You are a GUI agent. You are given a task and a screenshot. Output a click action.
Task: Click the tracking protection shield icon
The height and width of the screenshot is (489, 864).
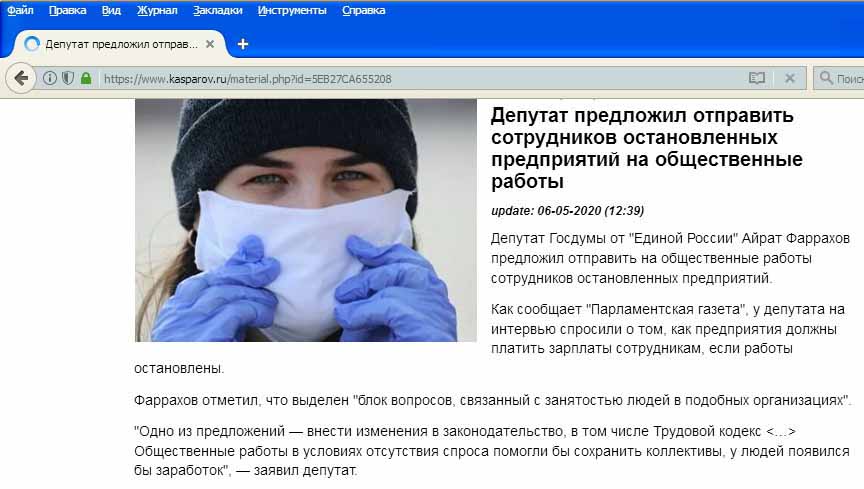pos(68,78)
